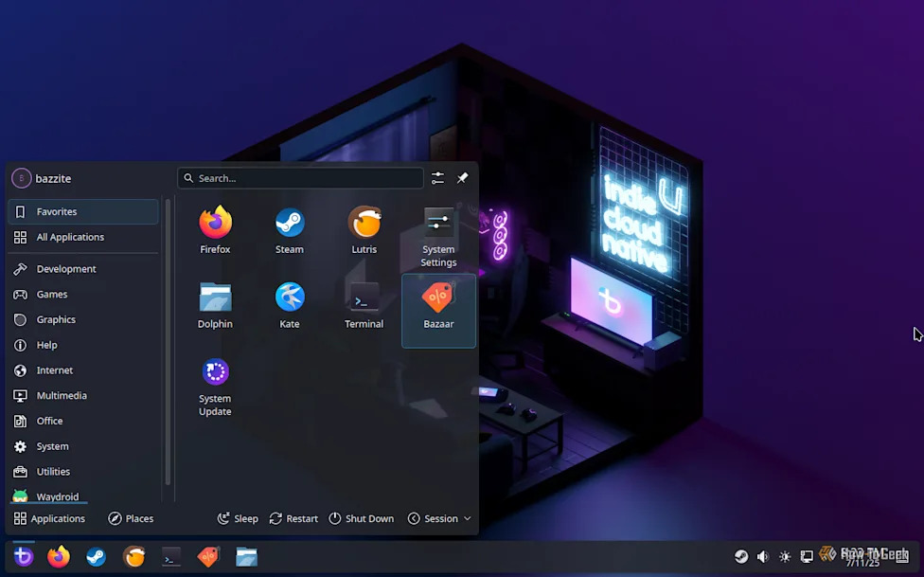
Task: Open the Graphics category
Action: point(83,319)
